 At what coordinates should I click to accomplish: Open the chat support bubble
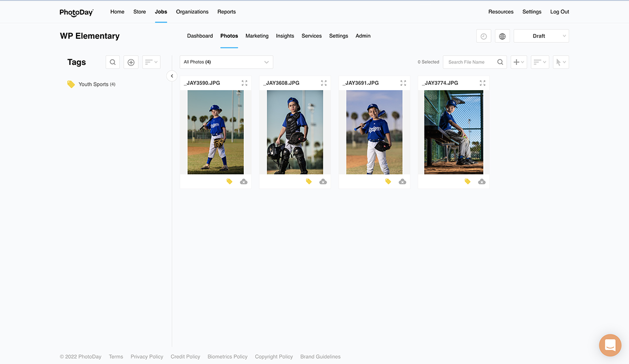click(610, 345)
